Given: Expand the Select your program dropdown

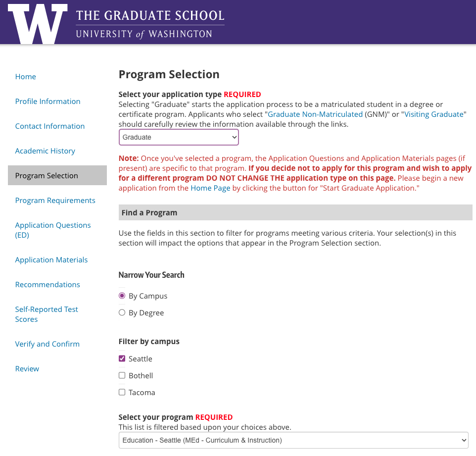Looking at the screenshot, I should point(293,440).
